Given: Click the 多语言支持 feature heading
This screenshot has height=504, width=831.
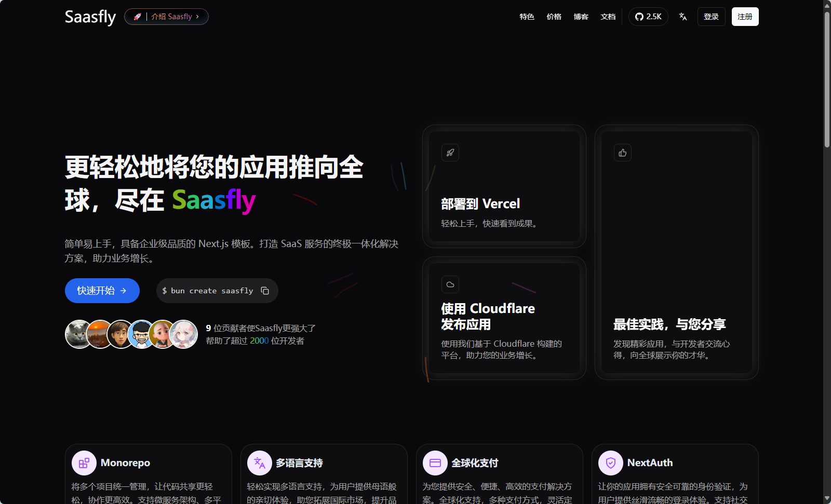Looking at the screenshot, I should click(x=299, y=463).
